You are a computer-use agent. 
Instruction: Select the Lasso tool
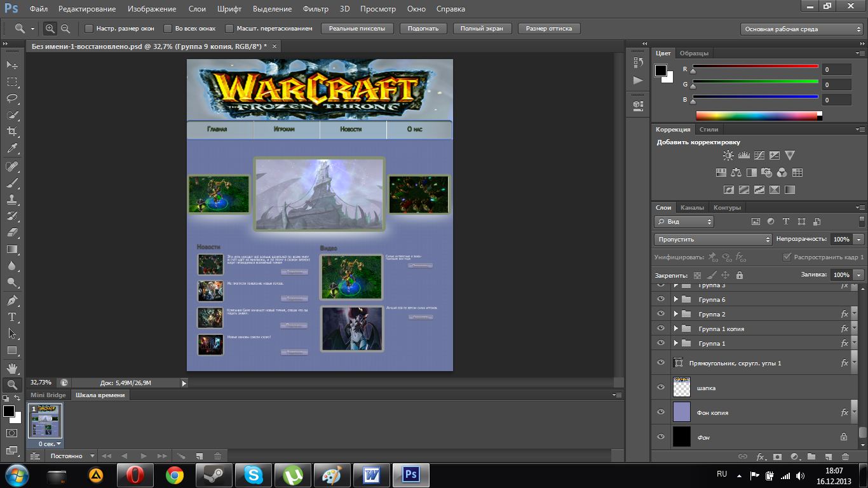pos(12,98)
